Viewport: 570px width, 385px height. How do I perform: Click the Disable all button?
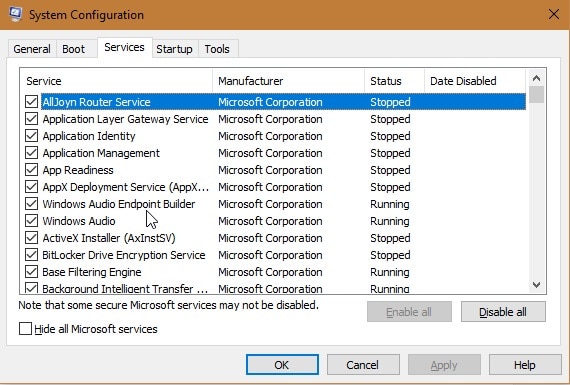503,312
